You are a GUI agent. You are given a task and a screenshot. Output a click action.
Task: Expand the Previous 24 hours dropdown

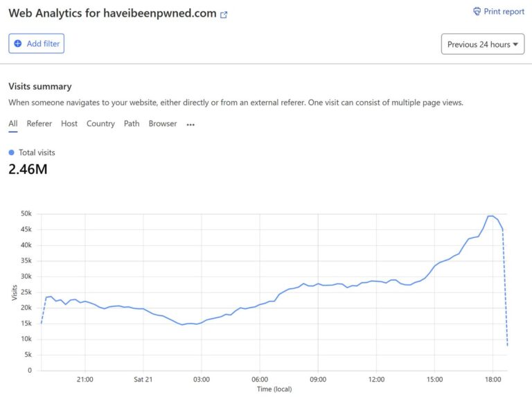[482, 44]
